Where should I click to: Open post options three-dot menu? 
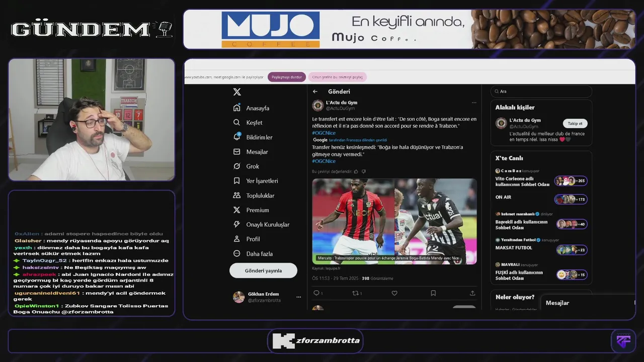[473, 103]
